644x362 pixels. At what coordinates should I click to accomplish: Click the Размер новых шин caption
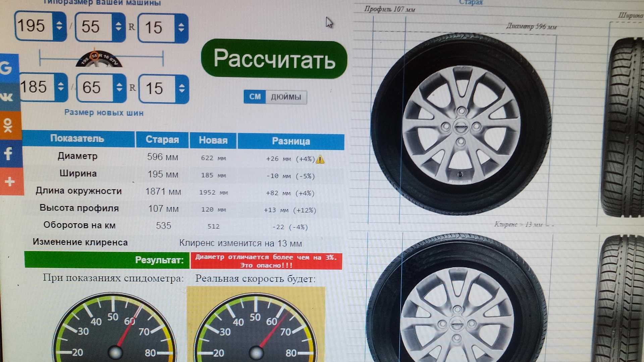tap(104, 113)
